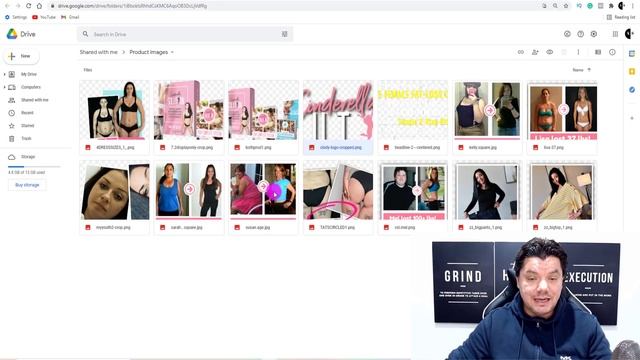
Task: Open the Drive Settings gear
Action: tap(594, 34)
